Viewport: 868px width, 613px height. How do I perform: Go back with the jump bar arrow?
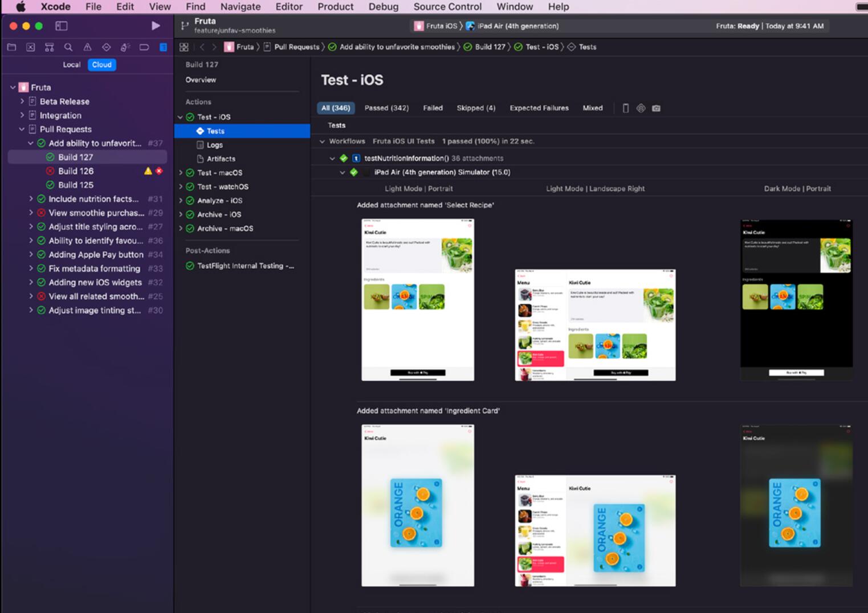pos(202,47)
